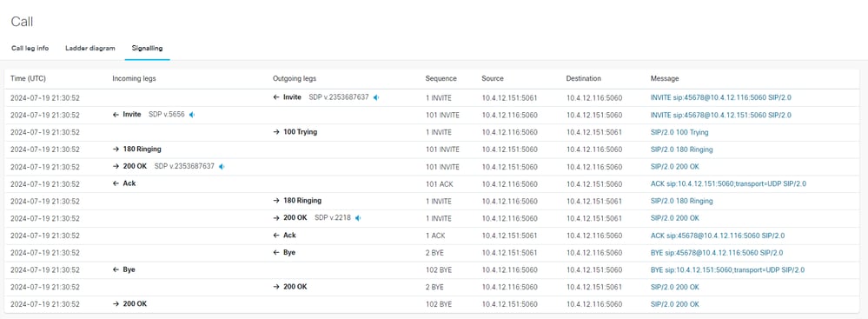Select the outgoing Bye entry
Screen dimensions: 868x319
284,252
